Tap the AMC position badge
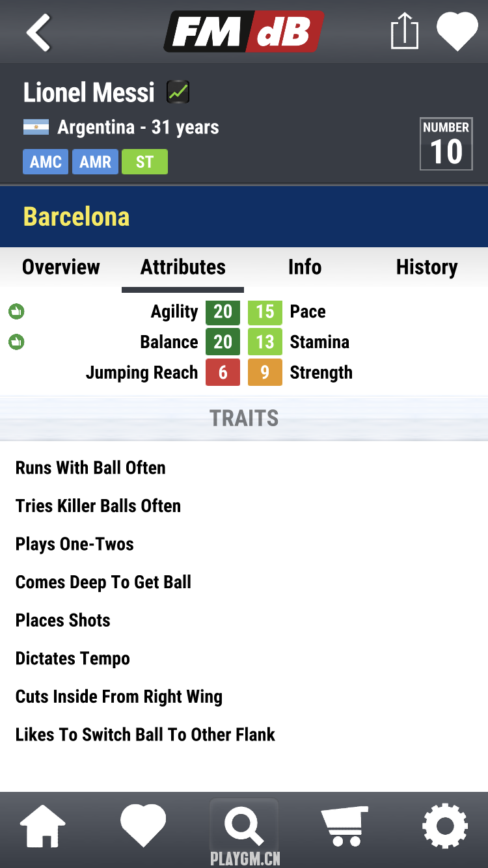This screenshot has height=868, width=488. (x=46, y=162)
